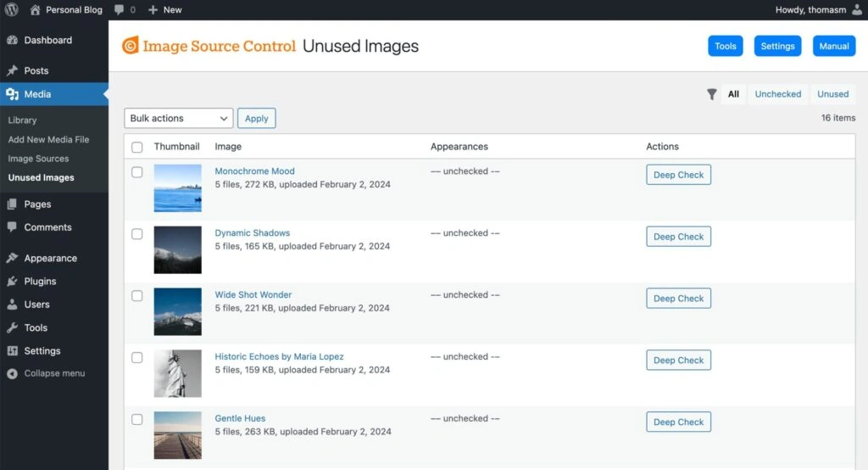Screen dimensions: 868x470
Task: Open the Howdy, thomasm account menu
Action: 815,10
